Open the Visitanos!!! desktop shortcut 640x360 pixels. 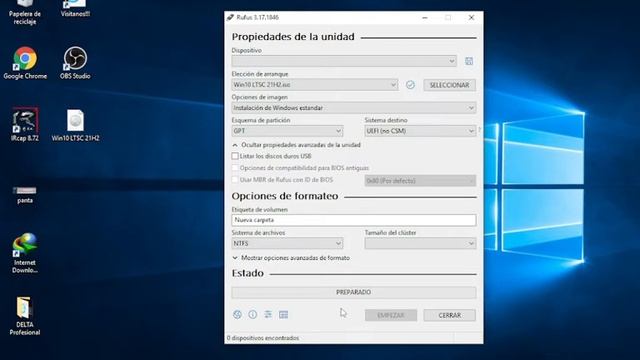75,8
